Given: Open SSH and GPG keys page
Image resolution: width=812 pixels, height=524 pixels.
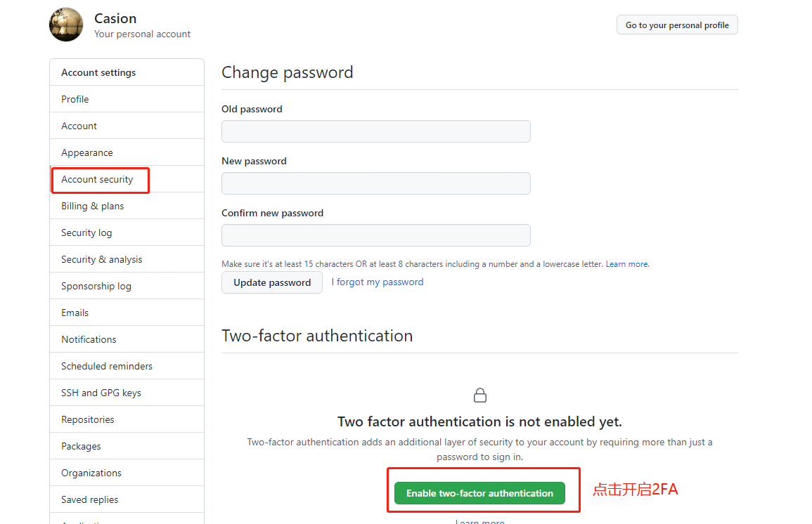Looking at the screenshot, I should 101,393.
